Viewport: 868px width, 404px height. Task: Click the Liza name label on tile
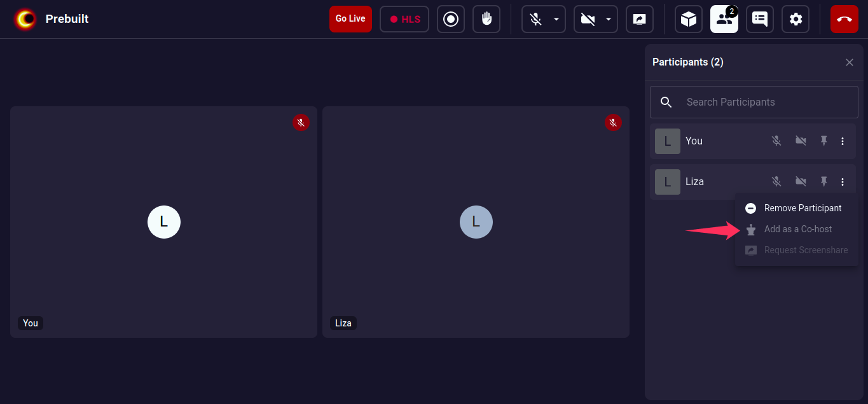click(343, 323)
